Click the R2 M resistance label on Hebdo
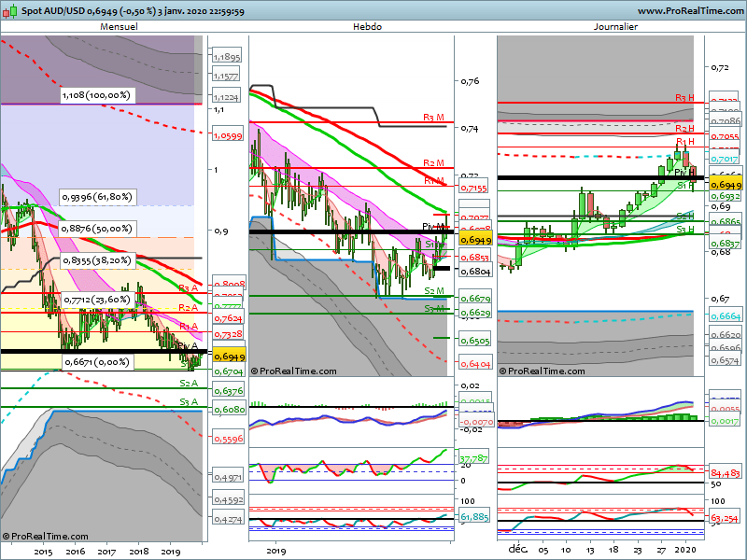747x560 pixels. pos(433,162)
